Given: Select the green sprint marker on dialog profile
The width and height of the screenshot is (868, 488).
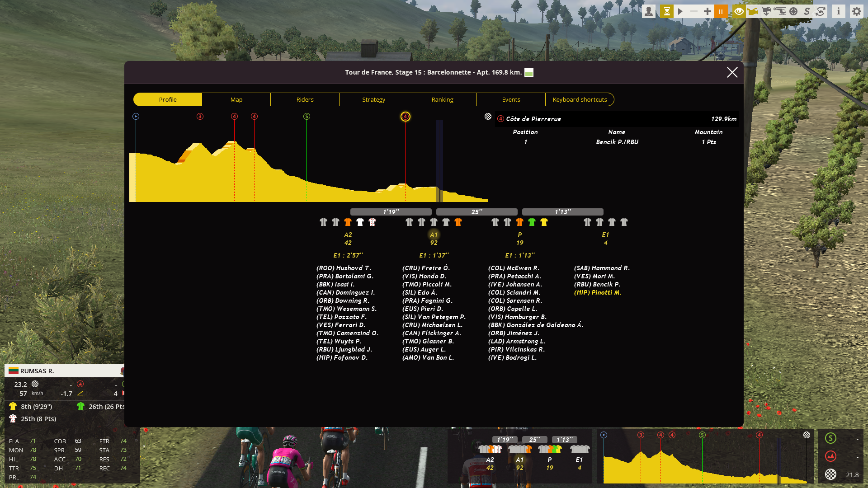Looking at the screenshot, I should (x=307, y=117).
